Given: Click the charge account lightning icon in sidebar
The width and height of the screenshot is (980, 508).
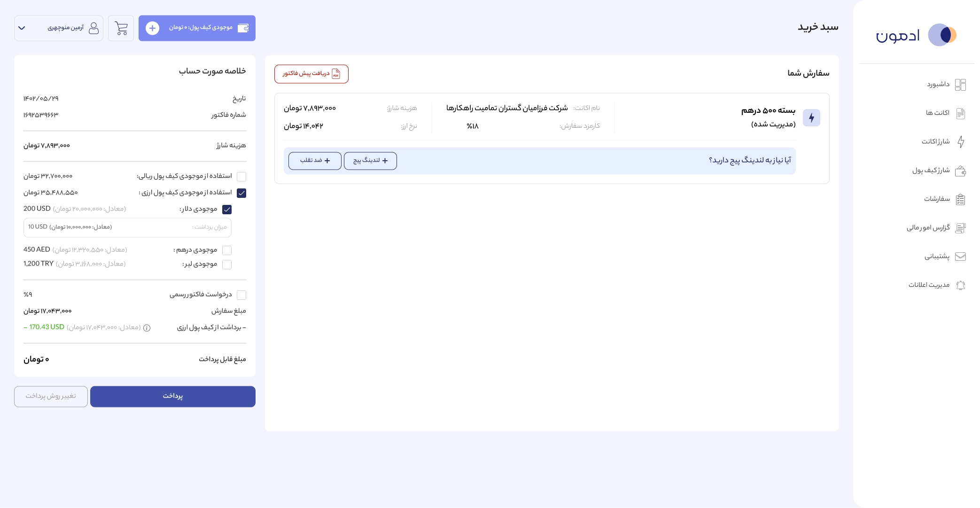Looking at the screenshot, I should click(x=961, y=142).
